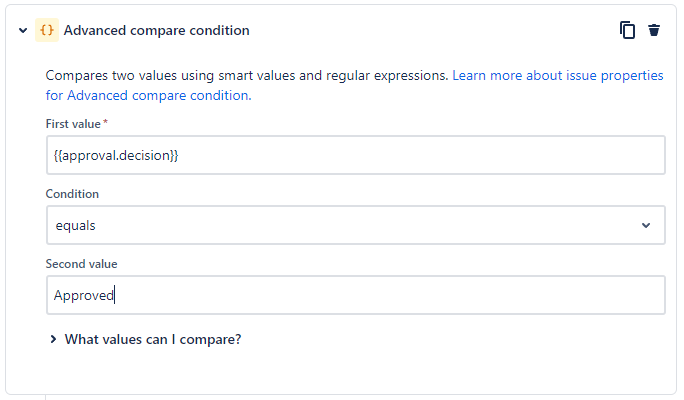Click the What values can I compare text
Screen dimensions: 684x400
tap(153, 339)
